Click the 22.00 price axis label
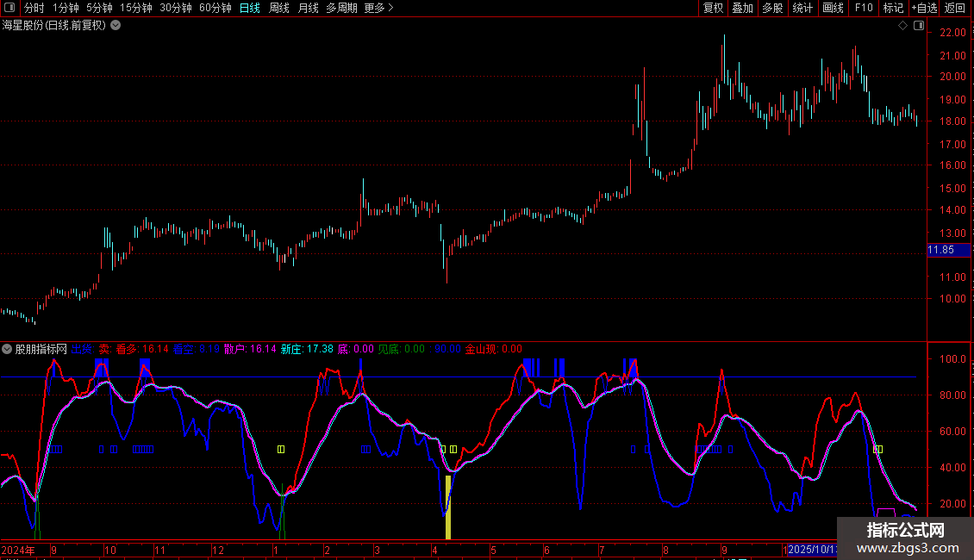Viewport: 974px width, 560px height. click(952, 33)
